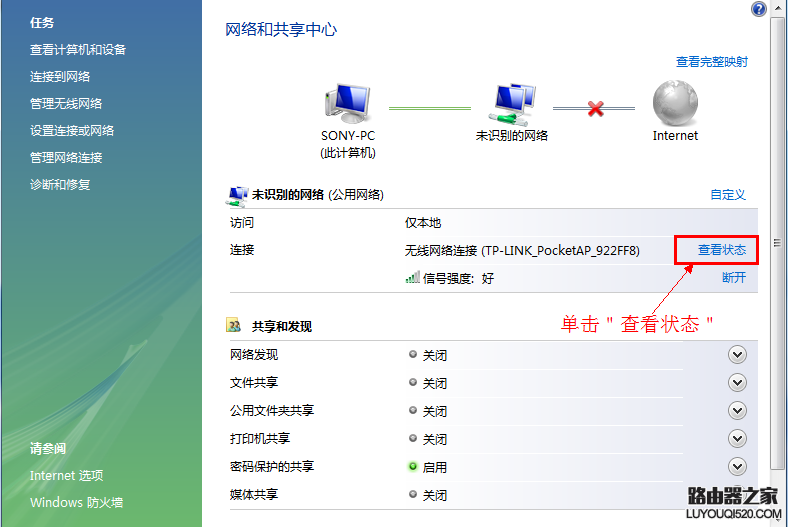Open 设置连接或网络 task
Image resolution: width=788 pixels, height=527 pixels.
coord(72,131)
